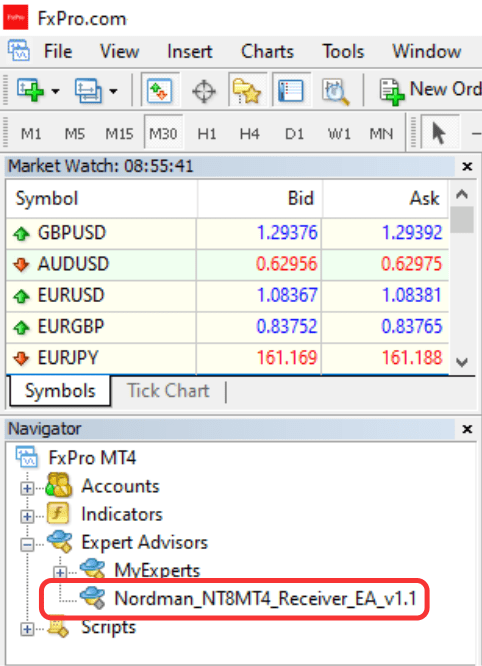
Task: Expand the Scripts tree node
Action: (x=27, y=629)
